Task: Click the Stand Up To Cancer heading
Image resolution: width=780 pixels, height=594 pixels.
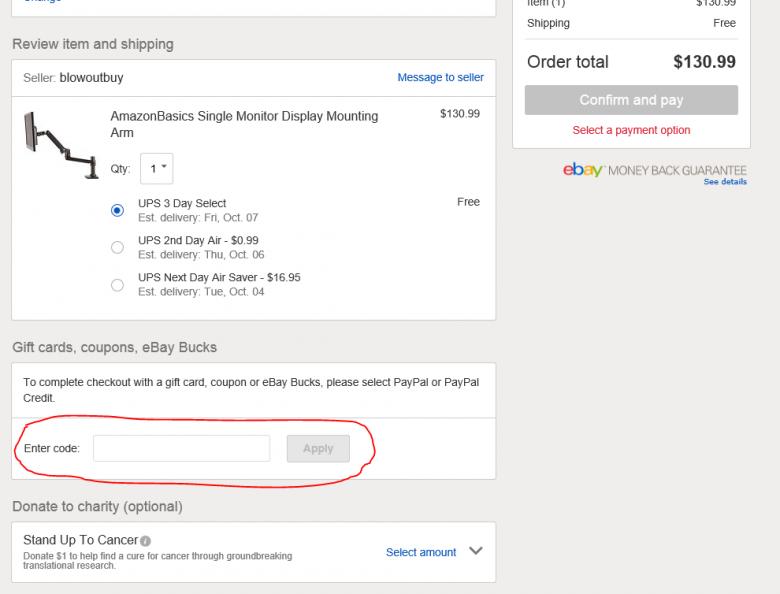Action: pyautogui.click(x=80, y=540)
